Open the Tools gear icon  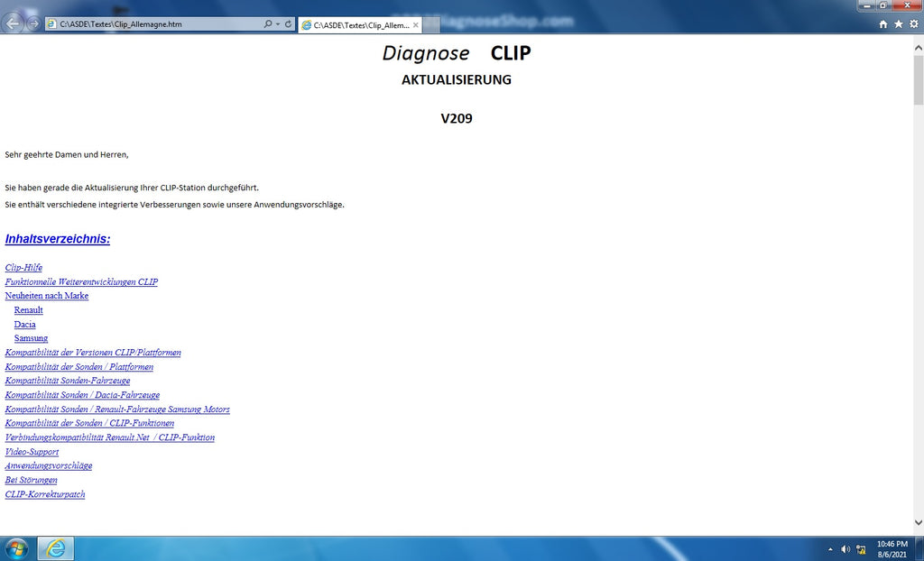pyautogui.click(x=912, y=24)
